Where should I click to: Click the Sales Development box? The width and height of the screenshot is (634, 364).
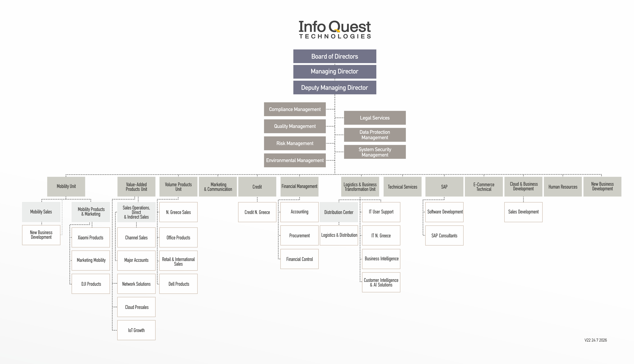click(x=523, y=212)
